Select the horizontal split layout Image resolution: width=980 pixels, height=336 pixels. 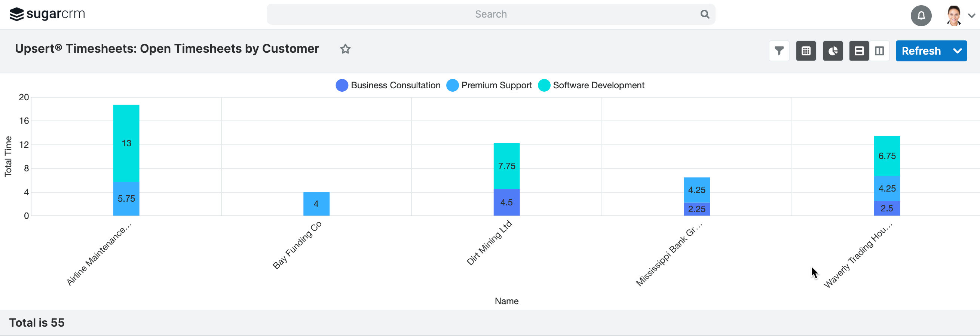[859, 51]
